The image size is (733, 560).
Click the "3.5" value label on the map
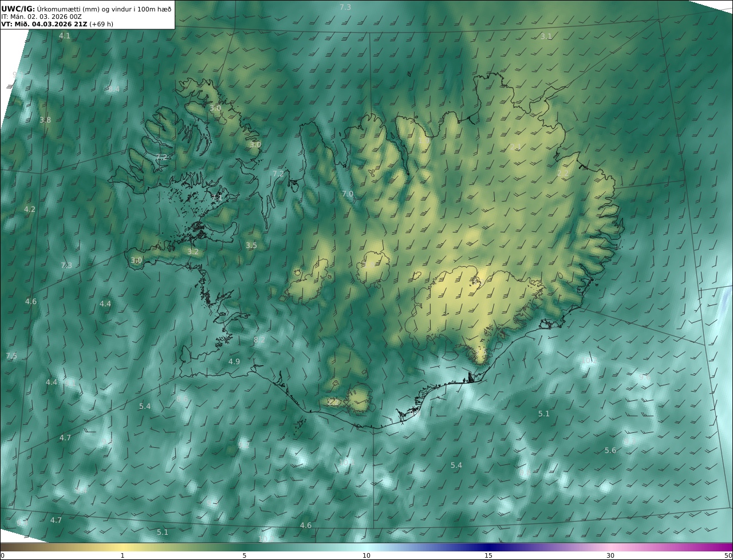pyautogui.click(x=251, y=245)
